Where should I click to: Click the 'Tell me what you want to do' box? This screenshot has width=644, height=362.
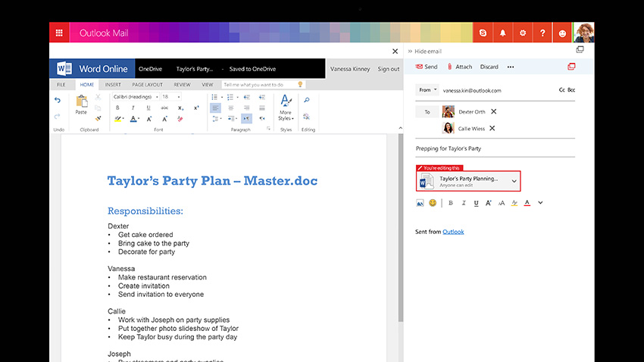(x=263, y=85)
